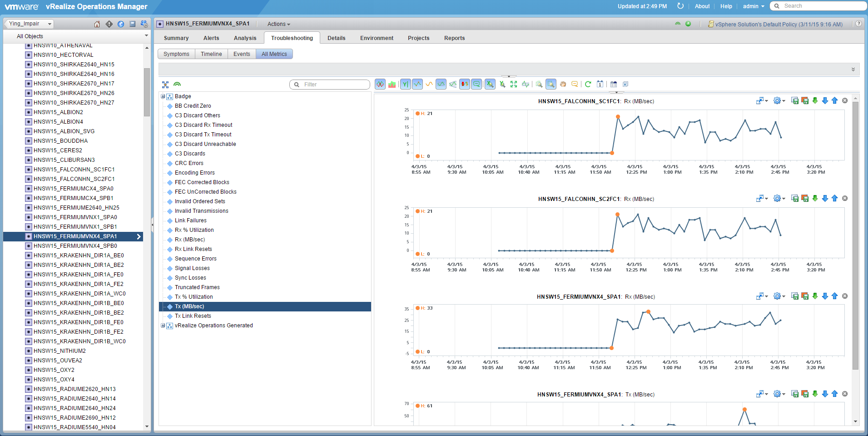
Task: Select Rx (MB/sec) metric in the list
Action: tap(190, 240)
